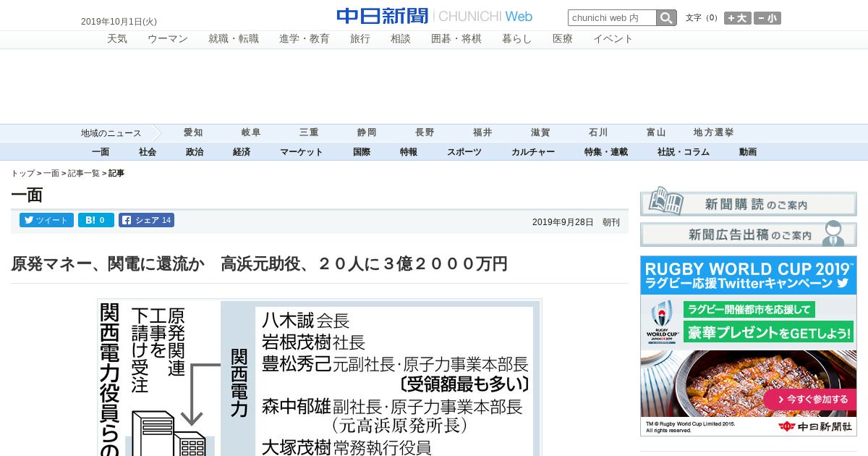Select 岐阜 regional news
The image size is (868, 456).
pos(251,132)
